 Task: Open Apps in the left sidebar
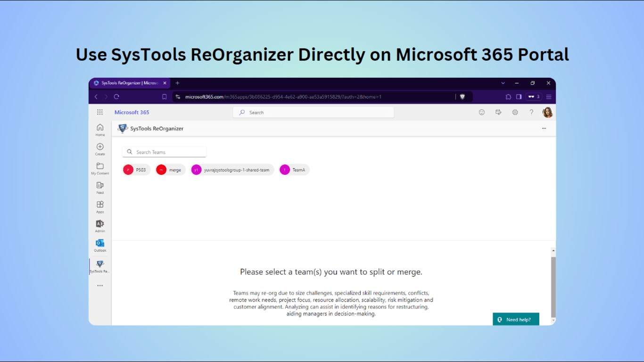pyautogui.click(x=100, y=207)
